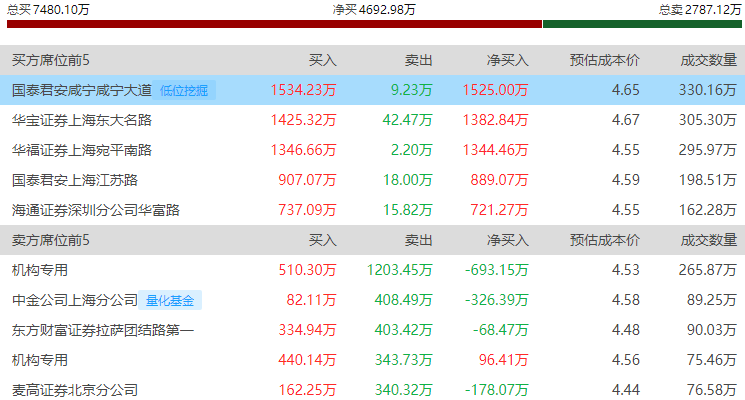Click net buy value 1382.84万
Image resolution: width=745 pixels, height=400 pixels.
pyautogui.click(x=496, y=120)
